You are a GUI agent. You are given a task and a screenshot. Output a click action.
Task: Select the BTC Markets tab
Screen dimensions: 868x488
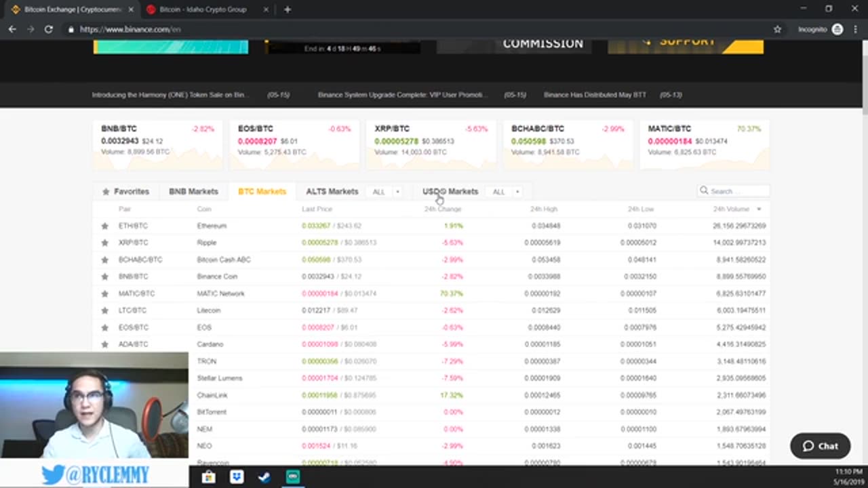point(262,191)
